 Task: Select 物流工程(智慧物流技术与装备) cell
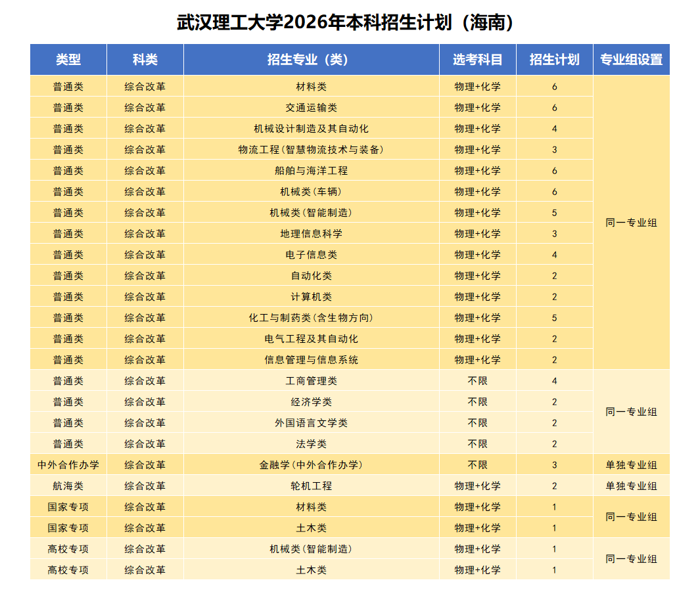(x=311, y=150)
